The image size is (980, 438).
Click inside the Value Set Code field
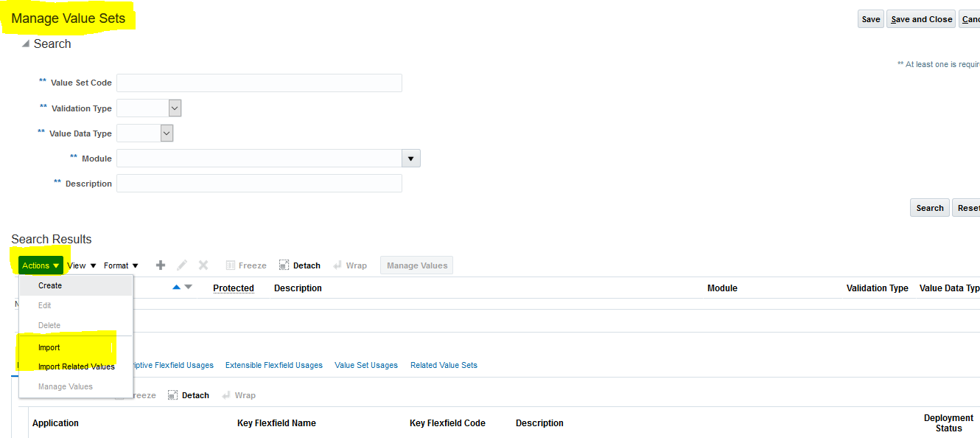259,83
